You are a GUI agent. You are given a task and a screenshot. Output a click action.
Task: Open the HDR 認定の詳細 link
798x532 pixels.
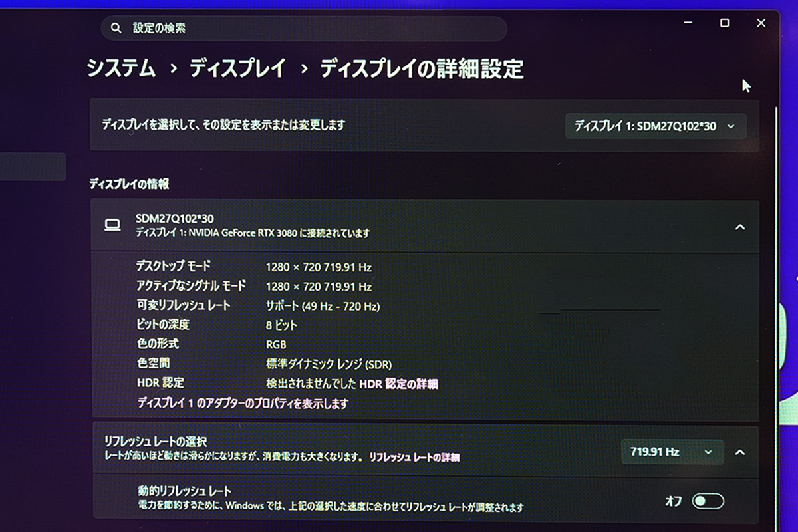click(398, 384)
